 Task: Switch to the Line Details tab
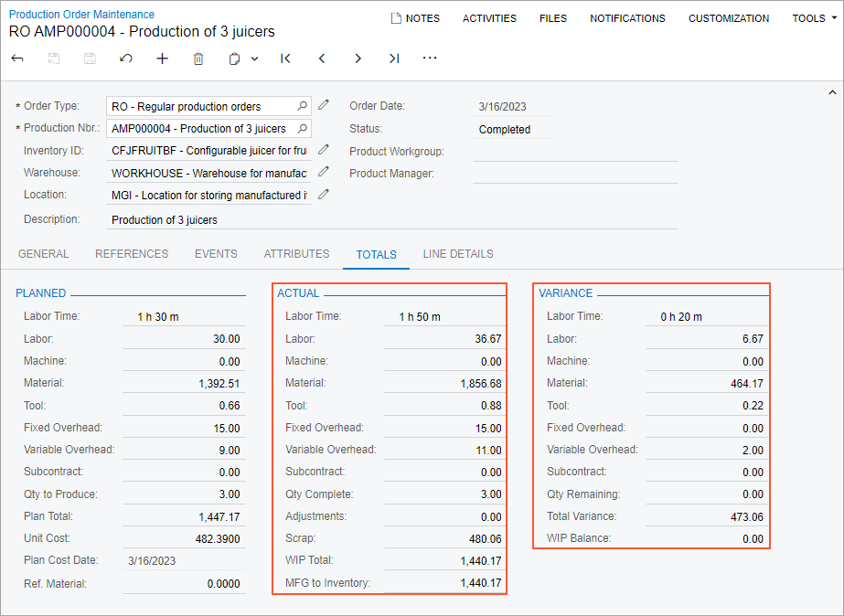pyautogui.click(x=457, y=254)
